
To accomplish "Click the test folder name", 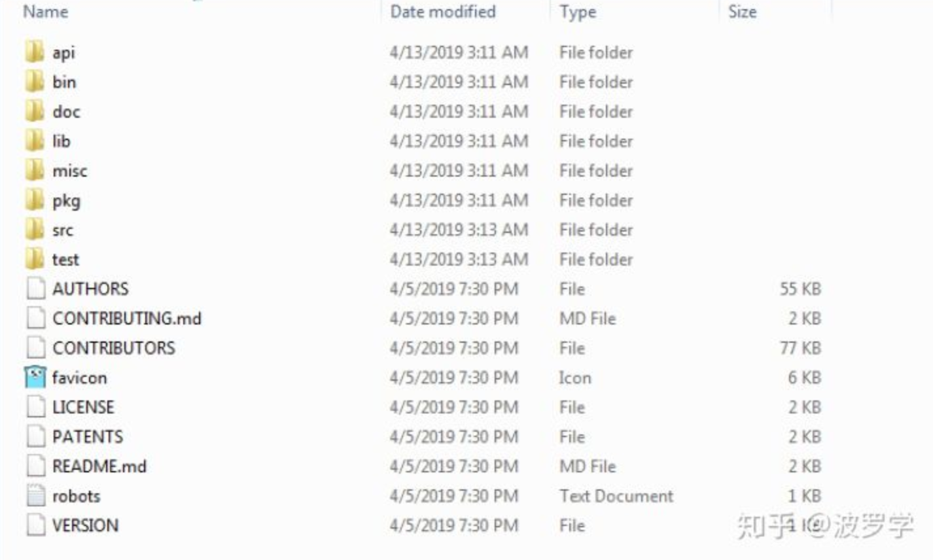I will click(x=65, y=260).
